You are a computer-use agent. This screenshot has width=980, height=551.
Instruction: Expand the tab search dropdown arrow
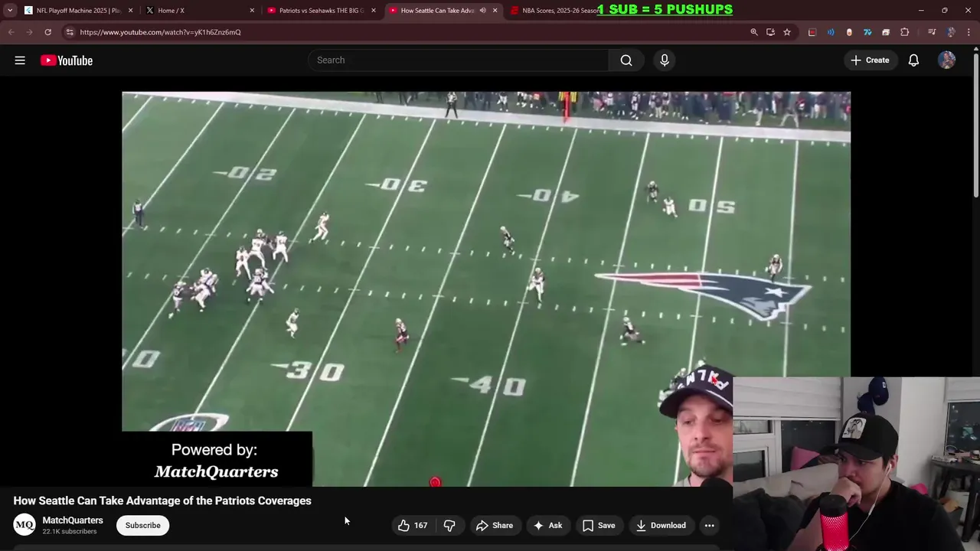(10, 11)
